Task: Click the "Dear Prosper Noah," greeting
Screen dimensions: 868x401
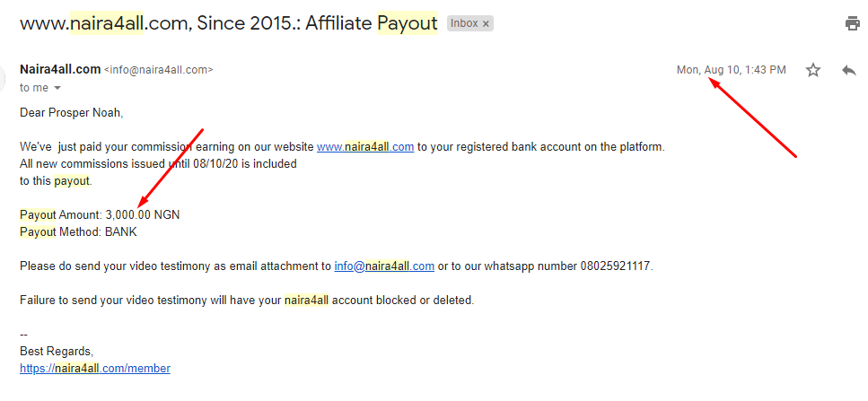Action: (71, 113)
